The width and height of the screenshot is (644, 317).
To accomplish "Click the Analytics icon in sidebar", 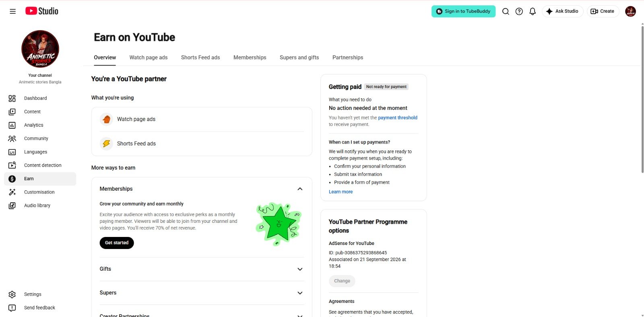I will [x=12, y=125].
